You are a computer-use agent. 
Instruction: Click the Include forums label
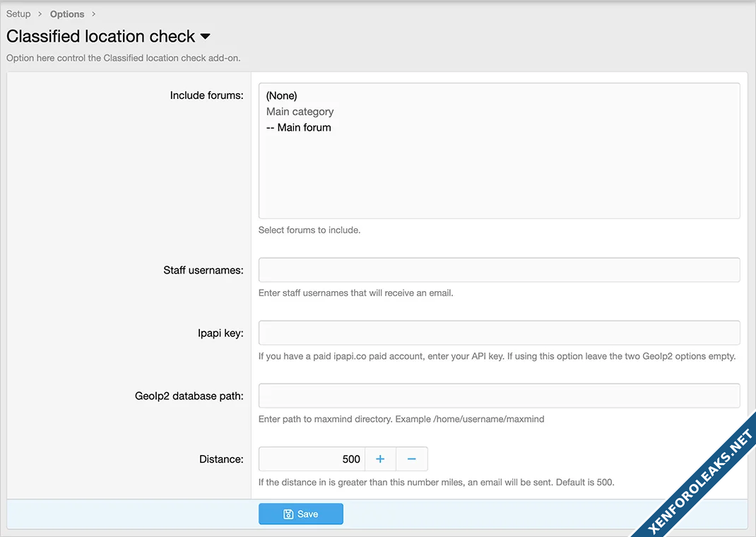point(206,95)
